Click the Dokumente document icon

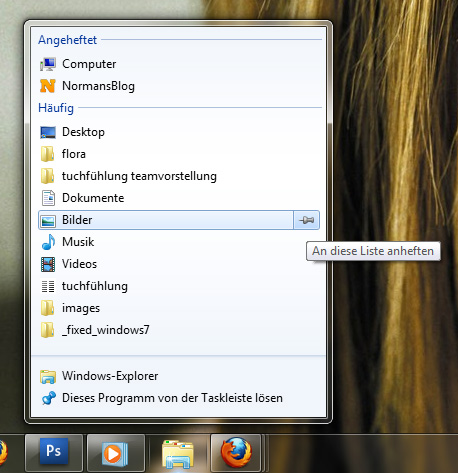[48, 198]
